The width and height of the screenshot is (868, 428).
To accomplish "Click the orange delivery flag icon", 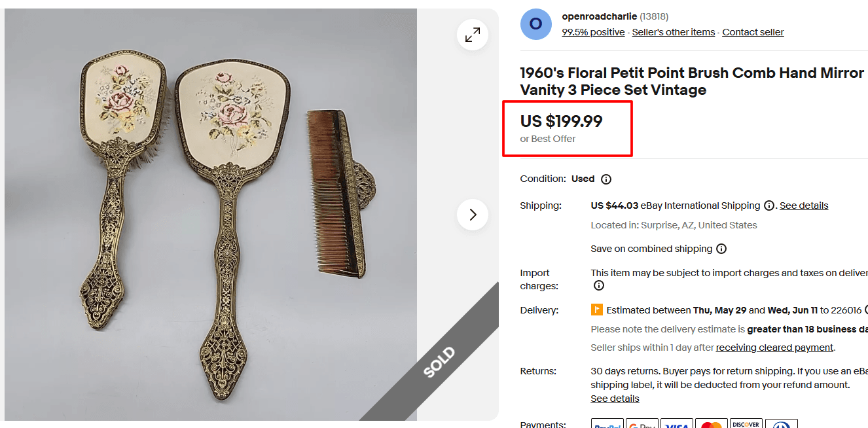I will pyautogui.click(x=596, y=310).
